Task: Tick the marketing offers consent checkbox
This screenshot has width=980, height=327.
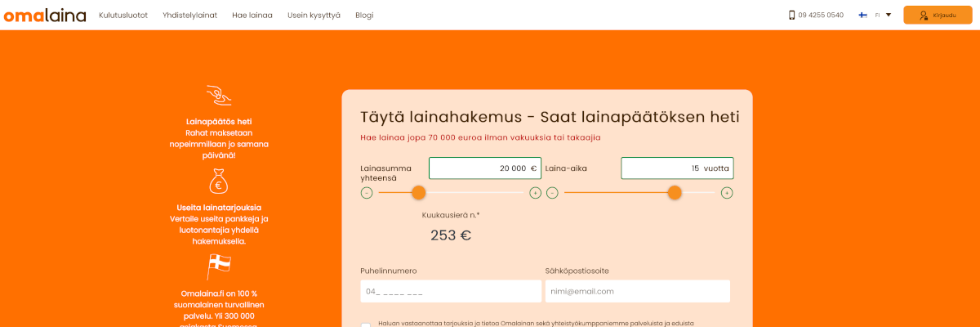Action: [366, 325]
